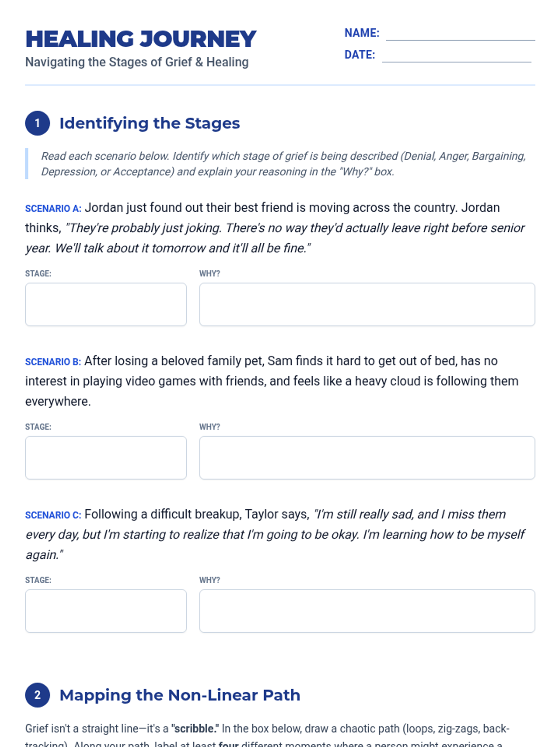Click the Mapping the Non-Linear Path heading
Image resolution: width=560 pixels, height=747 pixels.
(180, 695)
